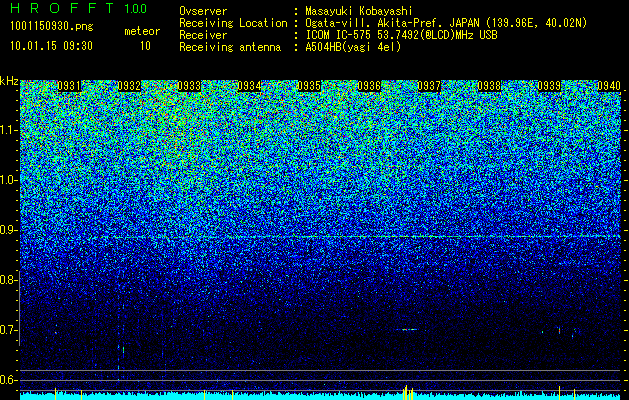
Task: Click the 0.9 kHz axis label
Action: 9,230
